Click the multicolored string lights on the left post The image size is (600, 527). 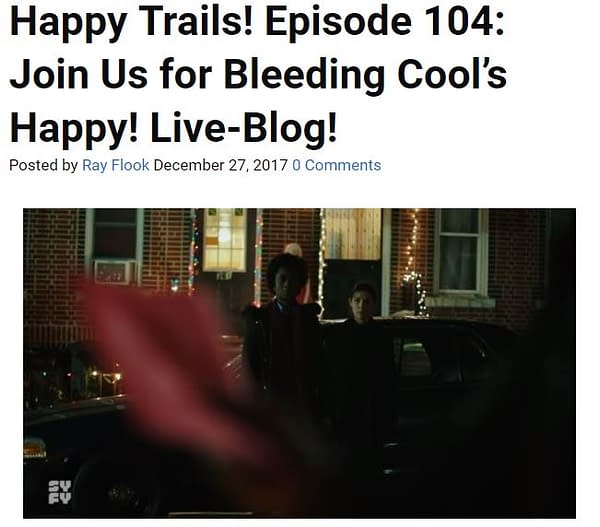(x=194, y=253)
